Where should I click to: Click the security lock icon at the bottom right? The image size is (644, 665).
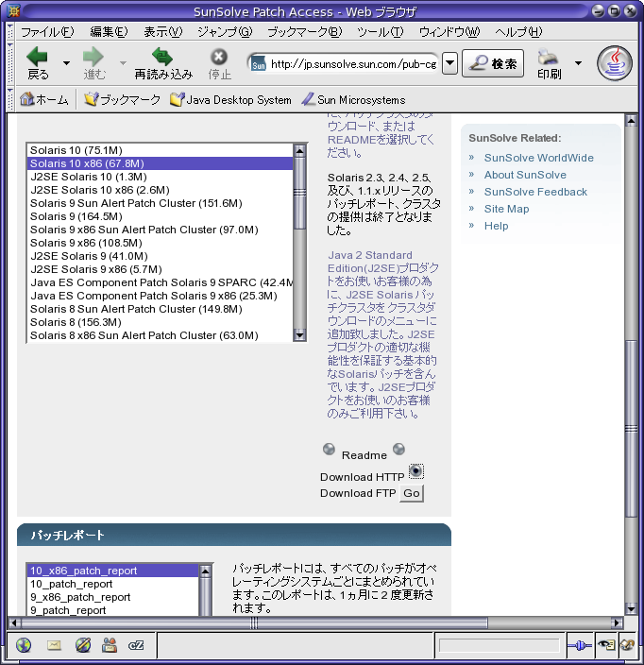click(x=627, y=645)
